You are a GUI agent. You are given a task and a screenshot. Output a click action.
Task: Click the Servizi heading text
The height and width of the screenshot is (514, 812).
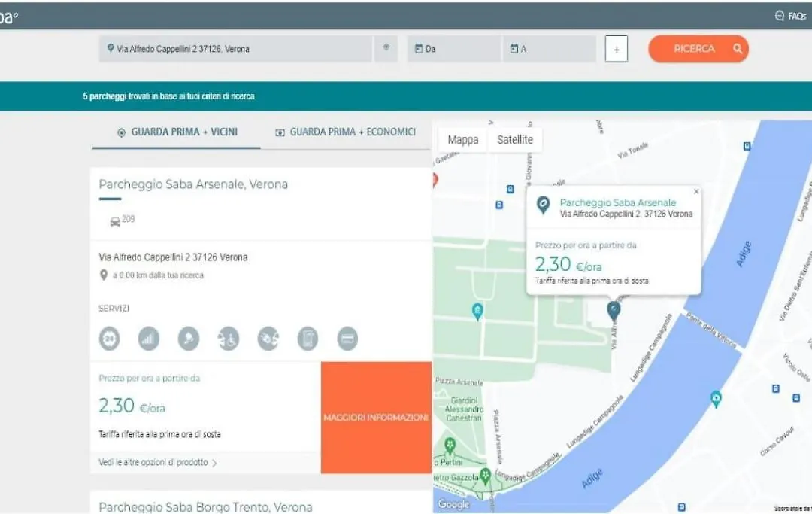(x=114, y=309)
